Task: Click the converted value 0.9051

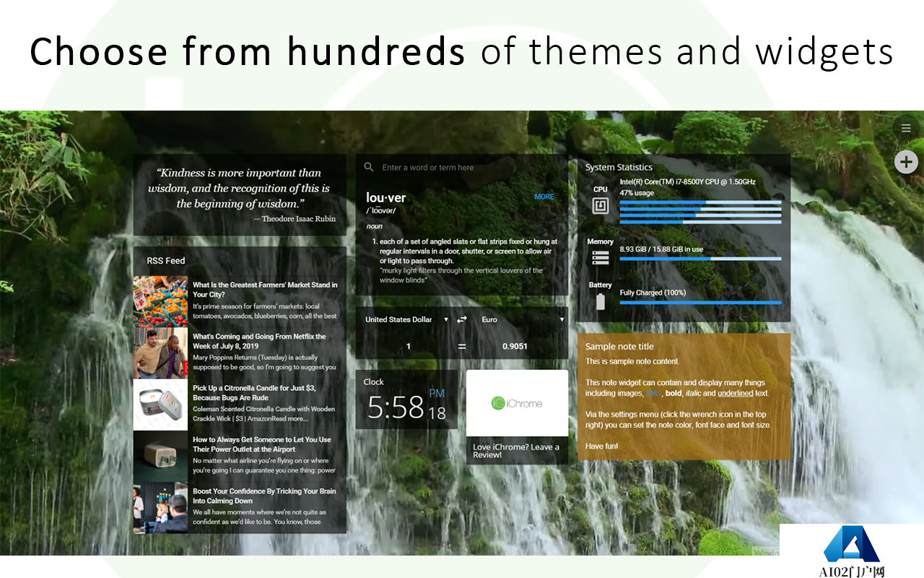Action: coord(515,346)
